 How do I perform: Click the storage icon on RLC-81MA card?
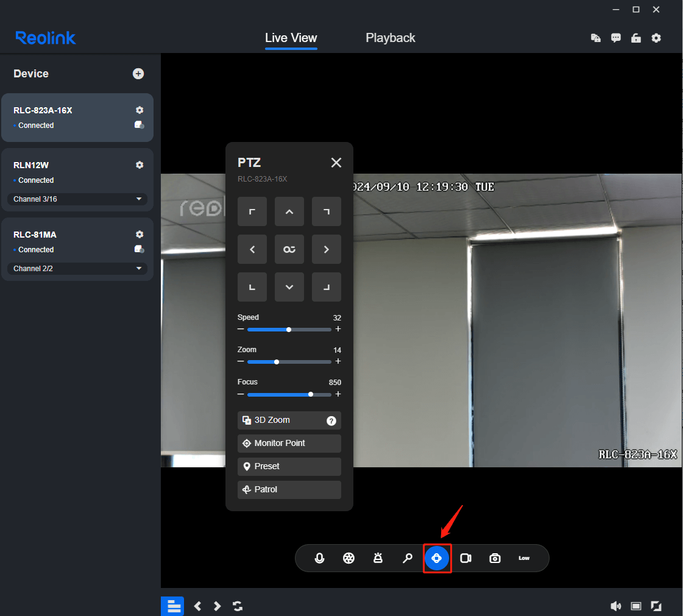pyautogui.click(x=140, y=249)
